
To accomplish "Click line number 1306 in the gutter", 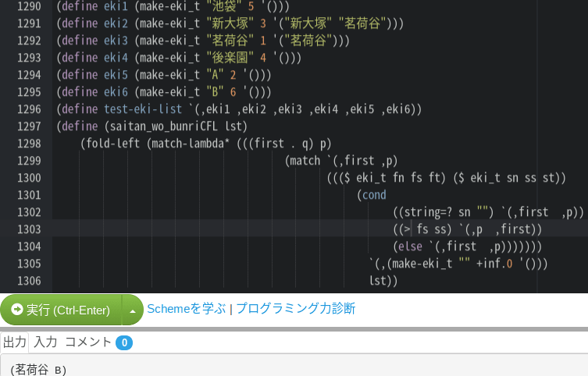I will (x=29, y=282).
